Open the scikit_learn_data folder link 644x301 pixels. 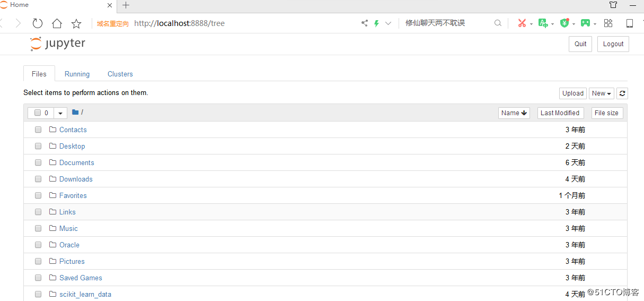coord(85,294)
